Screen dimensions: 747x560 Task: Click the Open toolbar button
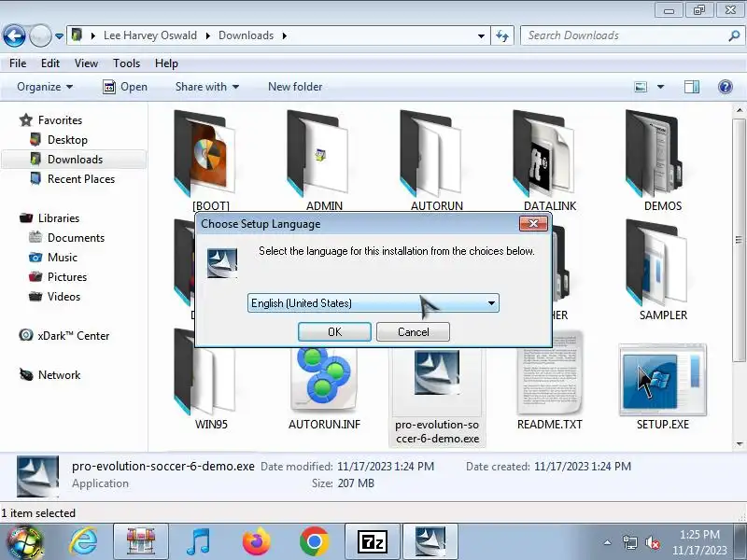[125, 87]
